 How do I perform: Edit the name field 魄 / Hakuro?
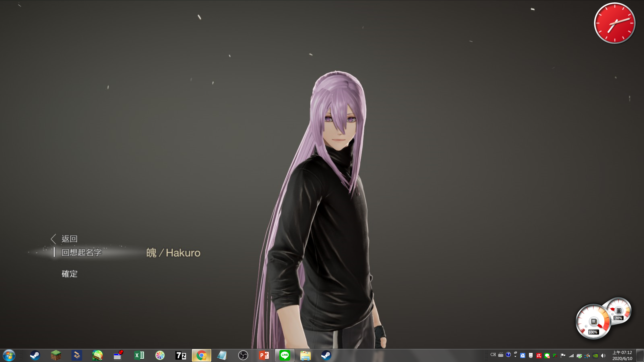click(x=173, y=252)
